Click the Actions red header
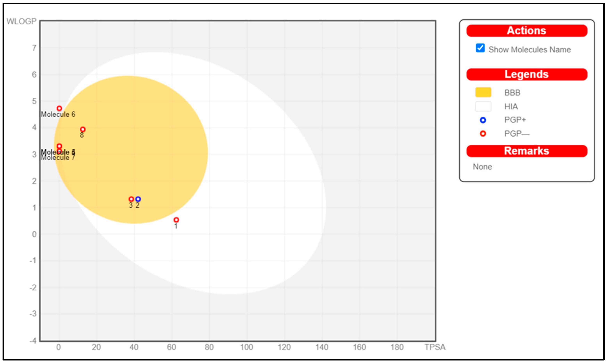The height and width of the screenshot is (364, 608). click(x=527, y=31)
